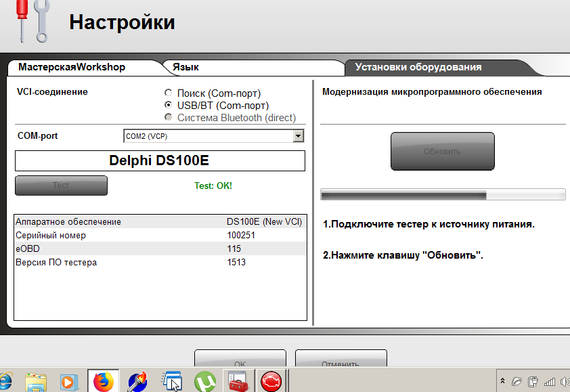This screenshot has height=392, width=570.
Task: Click the Delphi DS100E device name box
Action: (160, 160)
